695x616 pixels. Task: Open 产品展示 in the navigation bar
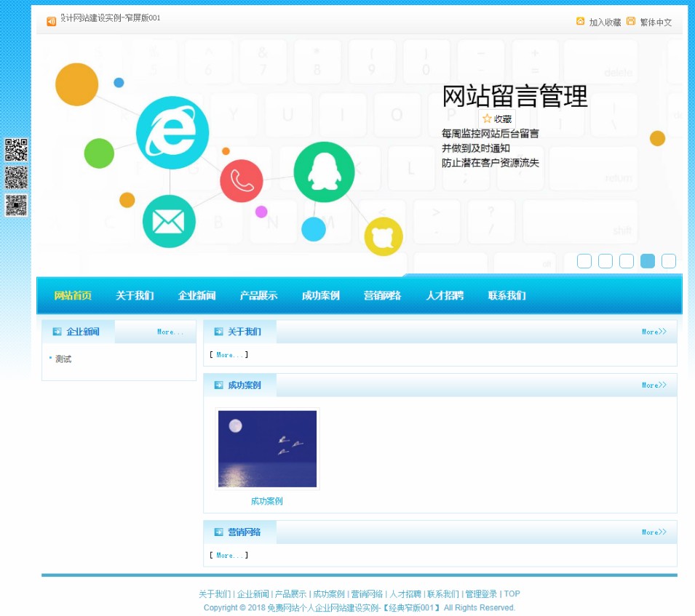pyautogui.click(x=259, y=295)
